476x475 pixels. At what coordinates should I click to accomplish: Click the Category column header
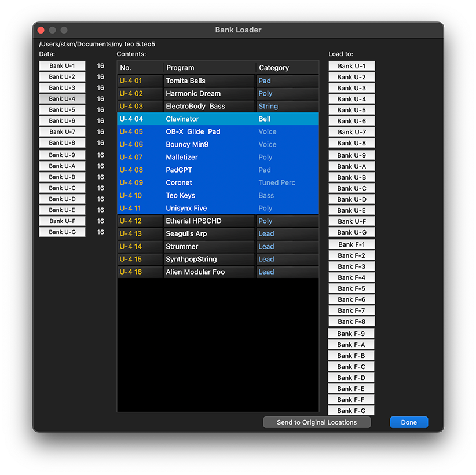point(287,67)
